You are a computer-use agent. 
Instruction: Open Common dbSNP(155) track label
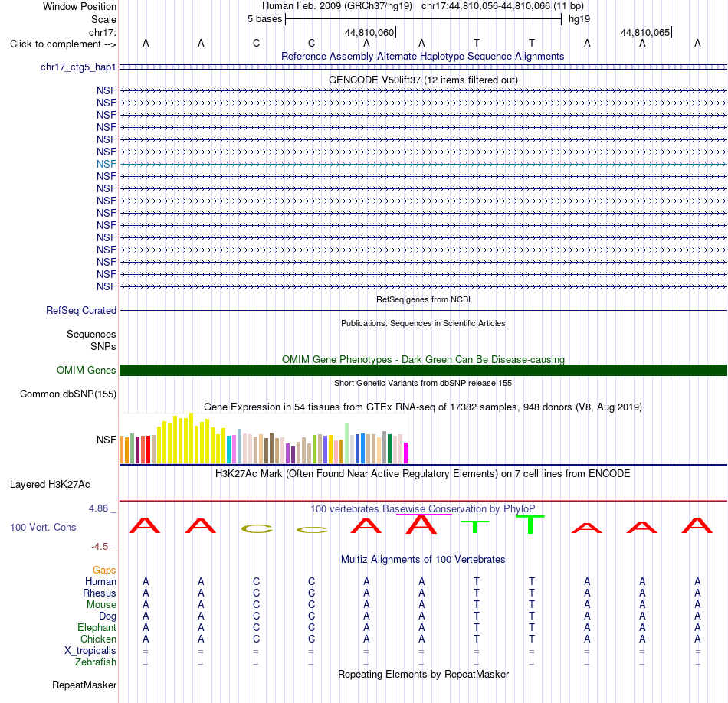click(68, 394)
